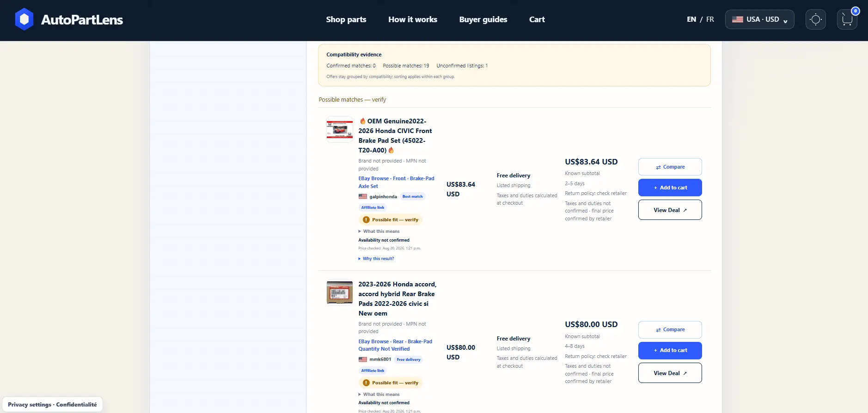Screen dimensions: 868x413
Task: Click warning icon in first Possible fit badge
Action: coord(366,220)
